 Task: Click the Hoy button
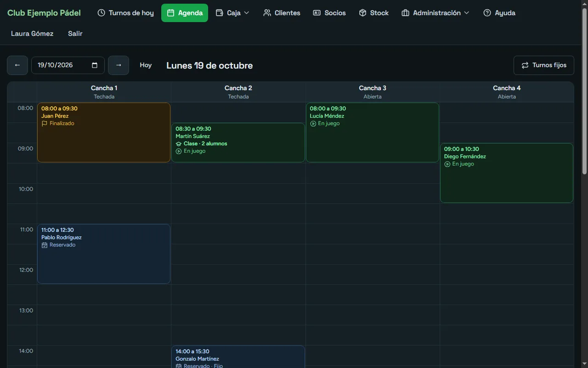click(x=146, y=65)
